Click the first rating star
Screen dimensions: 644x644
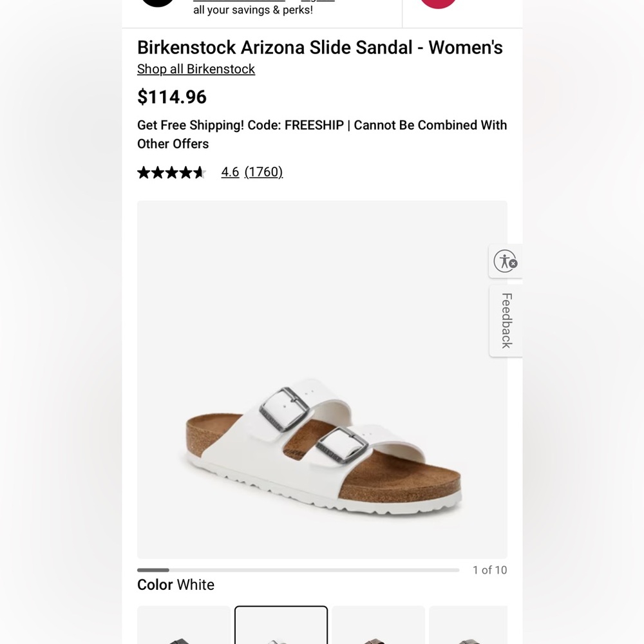click(x=142, y=172)
